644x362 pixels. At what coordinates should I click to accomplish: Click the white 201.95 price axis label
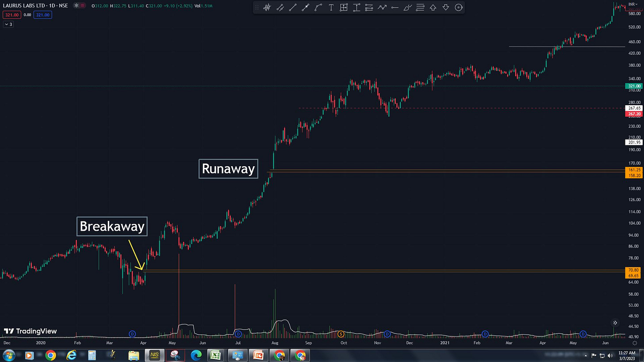point(634,142)
